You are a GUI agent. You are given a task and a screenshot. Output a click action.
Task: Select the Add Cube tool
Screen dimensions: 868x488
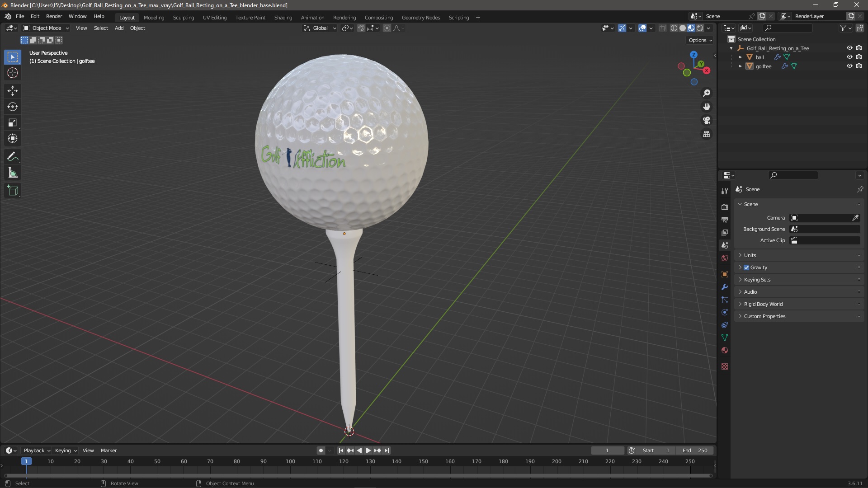pyautogui.click(x=13, y=191)
